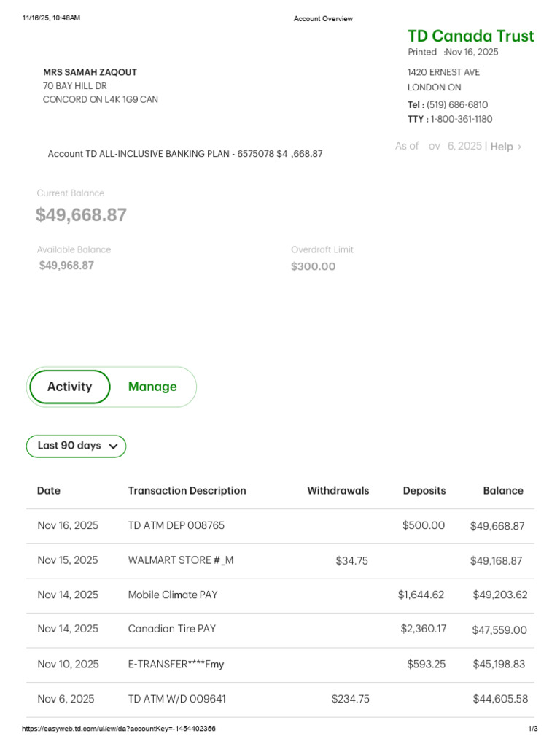
Task: Select the TD ATM DEP 008765 transaction
Action: 280,526
